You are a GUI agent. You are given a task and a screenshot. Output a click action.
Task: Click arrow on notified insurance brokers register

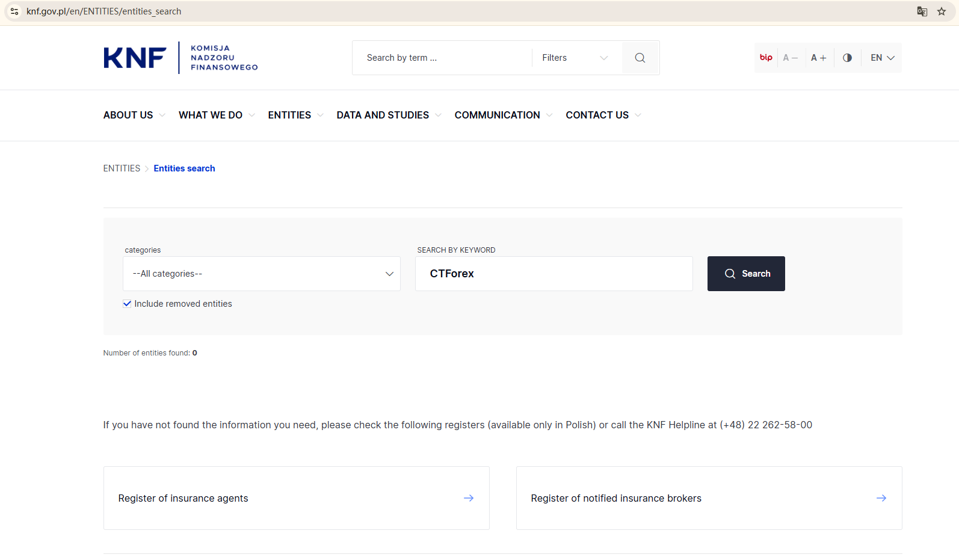(881, 498)
